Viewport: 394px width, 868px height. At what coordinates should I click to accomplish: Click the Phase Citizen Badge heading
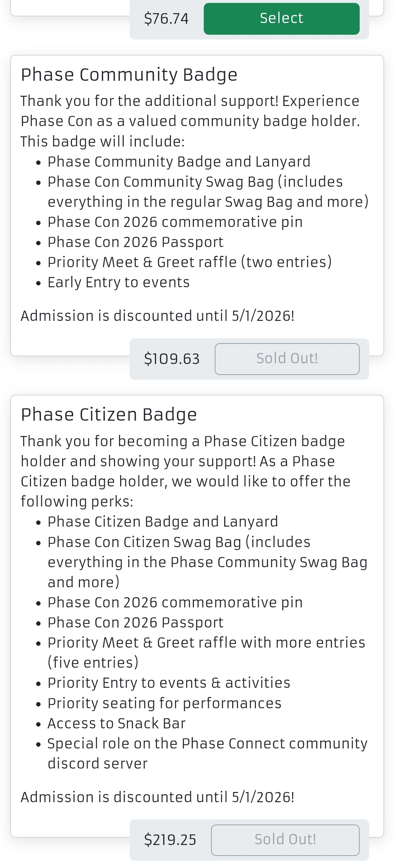[x=109, y=415]
